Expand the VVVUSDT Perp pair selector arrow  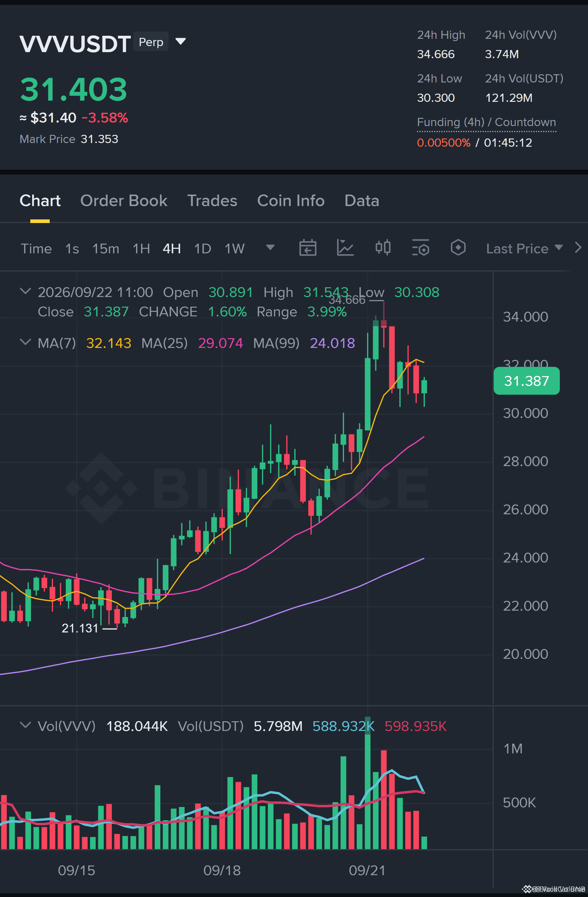click(181, 41)
